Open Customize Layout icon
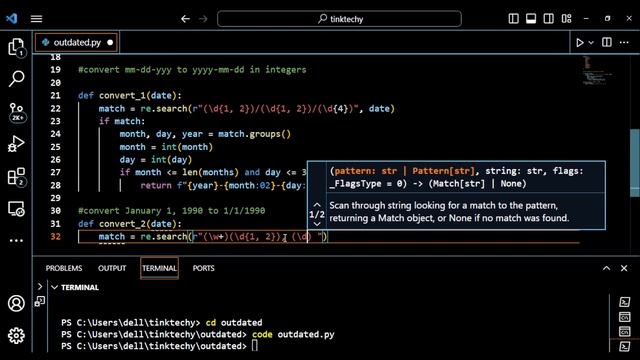This screenshot has width=640, height=360. [567, 19]
